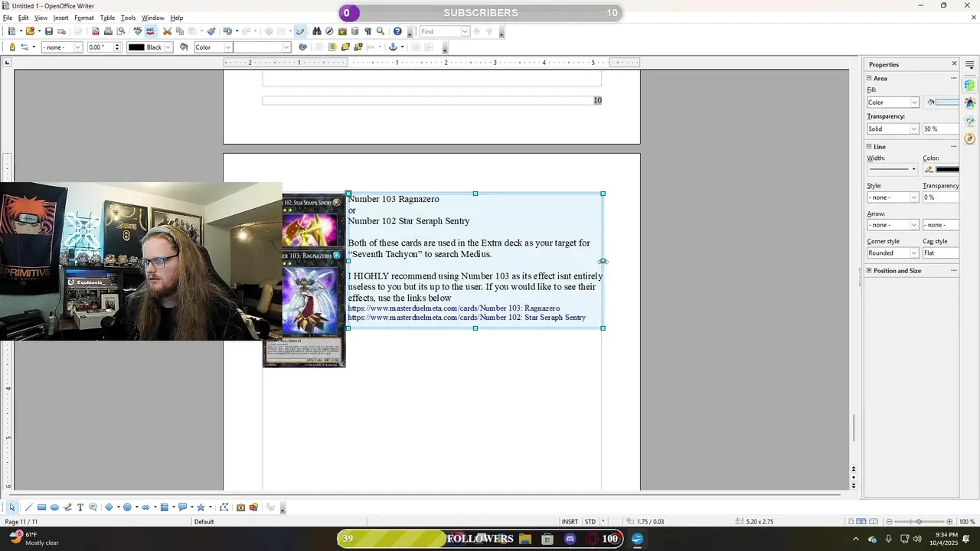This screenshot has height=551, width=980.
Task: Toggle Show Draw Functions pencil button
Action: click(299, 31)
